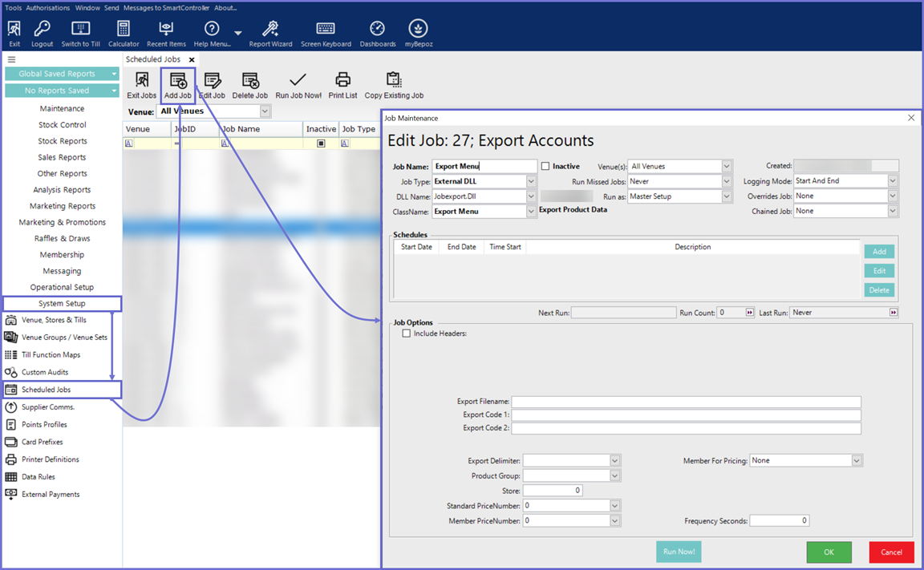Click the Add Job toolbar icon
Image resolution: width=924 pixels, height=570 pixels.
(178, 85)
